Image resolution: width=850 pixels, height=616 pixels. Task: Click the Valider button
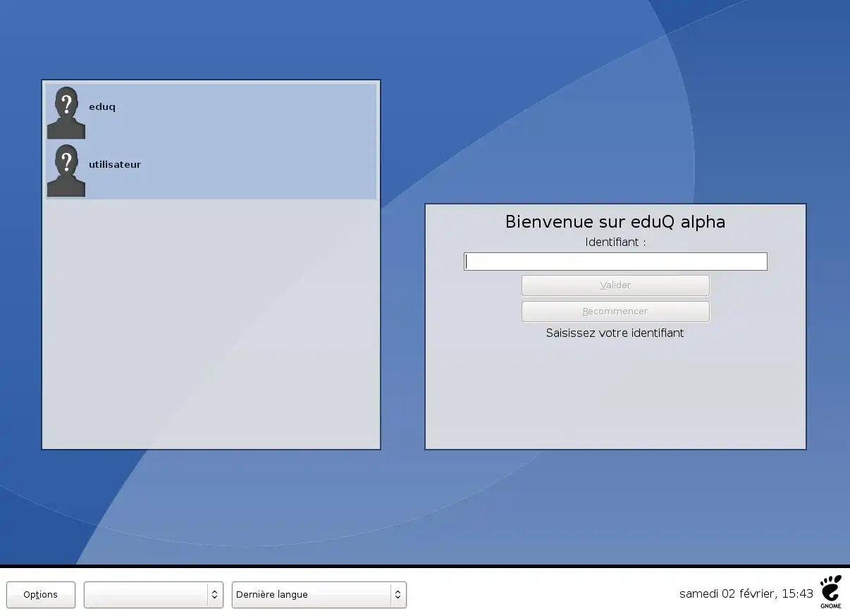615,285
